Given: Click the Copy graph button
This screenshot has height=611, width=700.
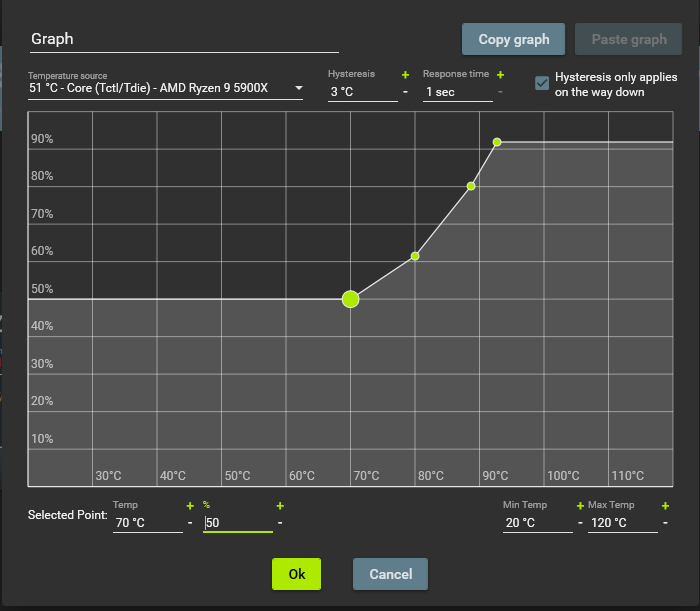Looking at the screenshot, I should [513, 39].
